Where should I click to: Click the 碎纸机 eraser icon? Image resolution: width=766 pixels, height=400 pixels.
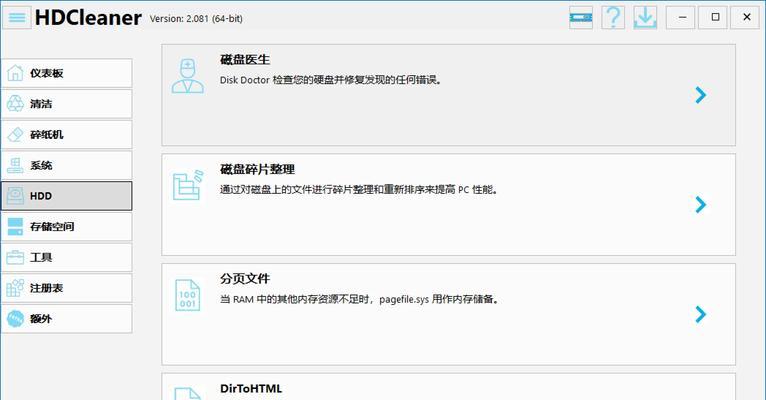15,135
